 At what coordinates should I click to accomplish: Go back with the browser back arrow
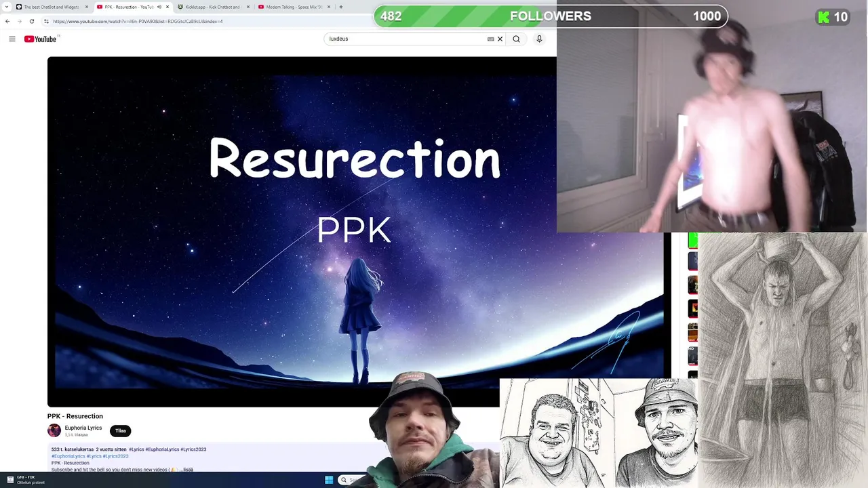click(7, 21)
